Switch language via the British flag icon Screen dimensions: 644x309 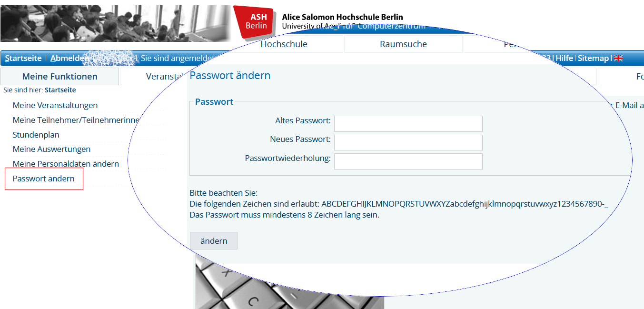click(x=618, y=58)
